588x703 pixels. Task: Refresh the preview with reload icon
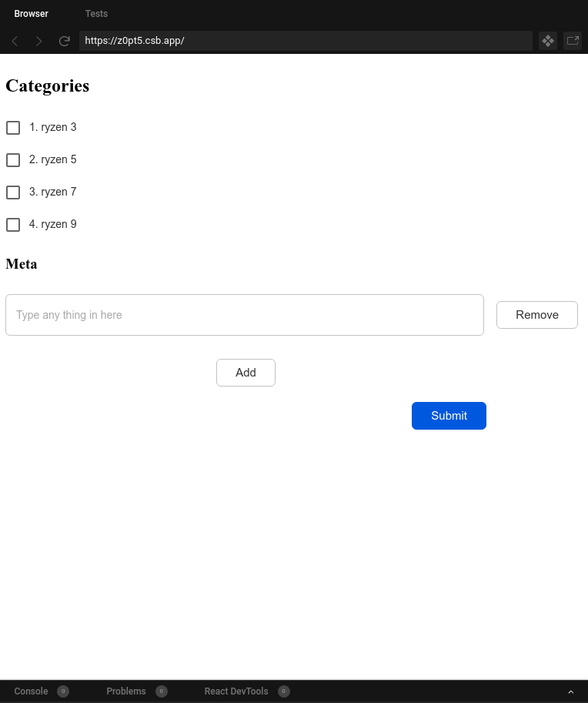click(65, 41)
